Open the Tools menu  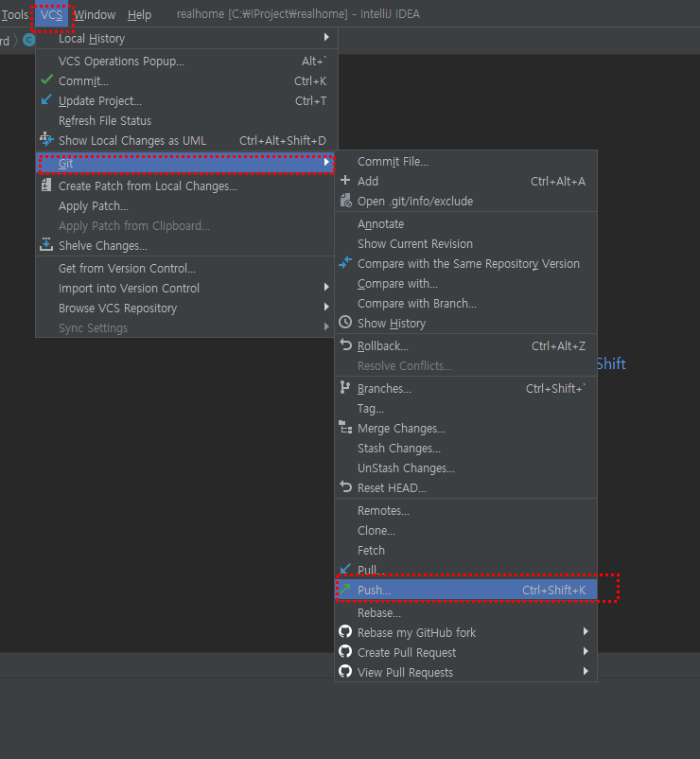click(x=15, y=15)
